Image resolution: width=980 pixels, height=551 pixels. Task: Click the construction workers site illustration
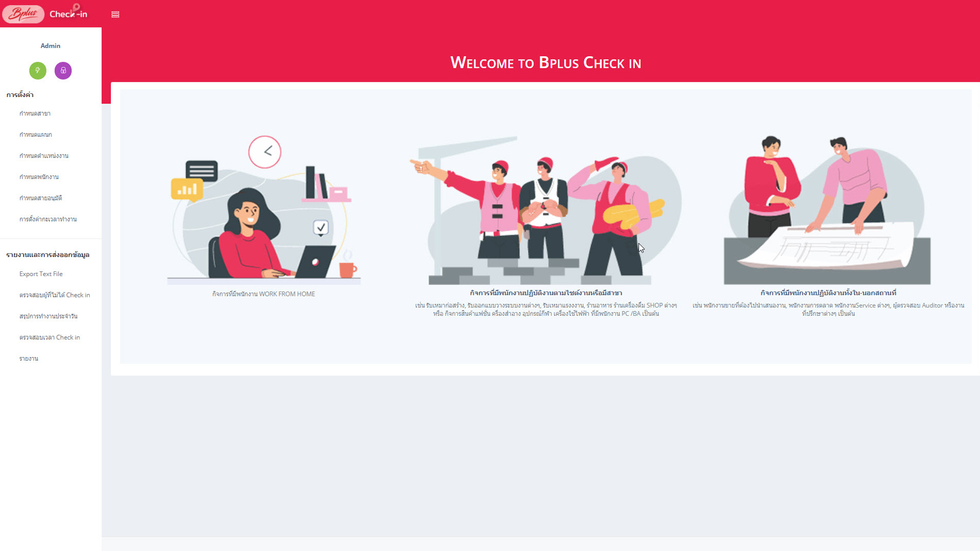point(545,210)
